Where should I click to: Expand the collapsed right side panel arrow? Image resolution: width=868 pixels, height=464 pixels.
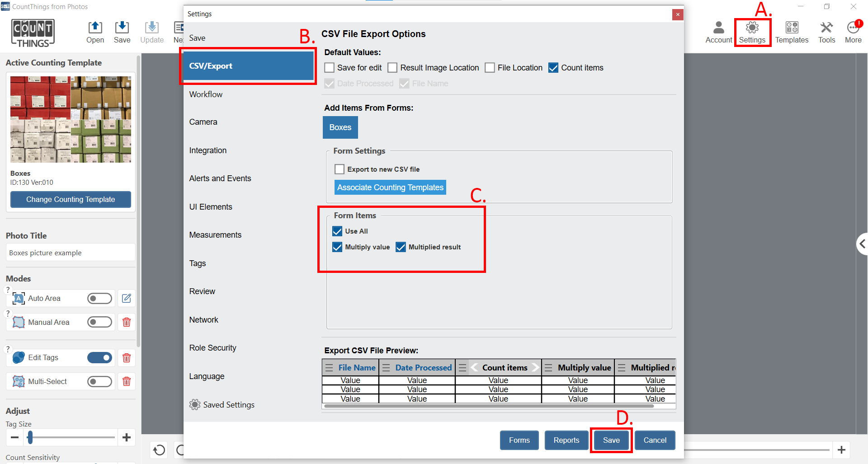point(862,244)
